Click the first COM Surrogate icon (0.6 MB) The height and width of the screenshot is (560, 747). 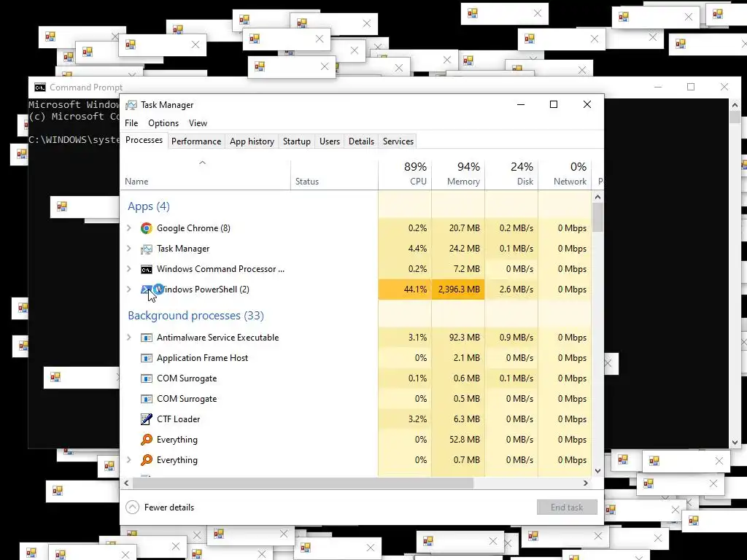146,378
